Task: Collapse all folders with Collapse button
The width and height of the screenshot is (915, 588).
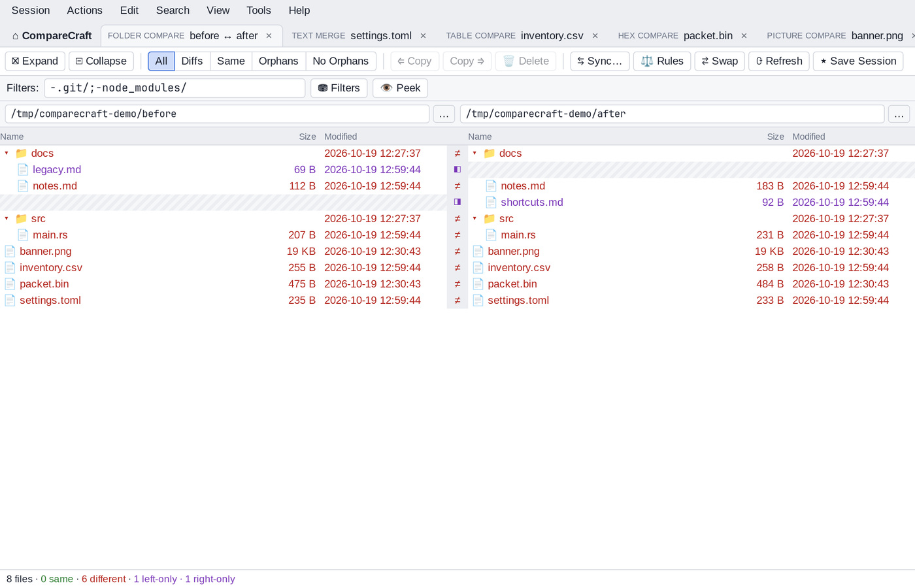Action: pos(101,61)
